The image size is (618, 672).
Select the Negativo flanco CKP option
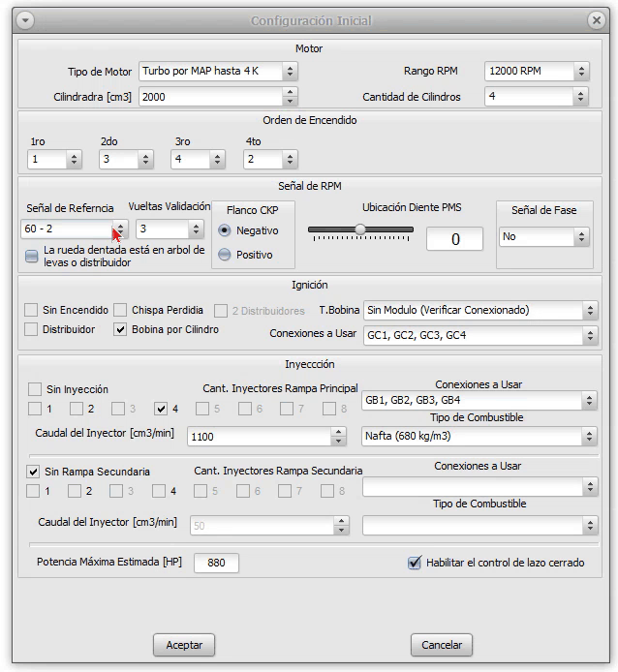point(225,230)
